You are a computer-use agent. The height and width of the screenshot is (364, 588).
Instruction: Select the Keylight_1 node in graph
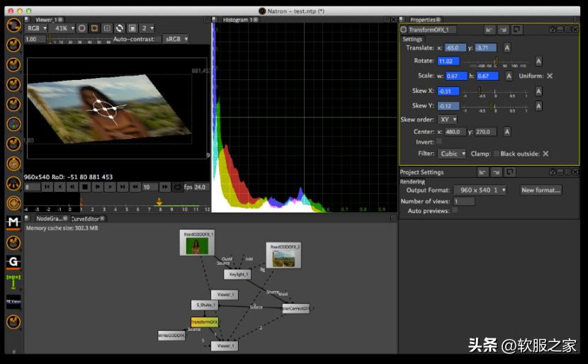[237, 274]
